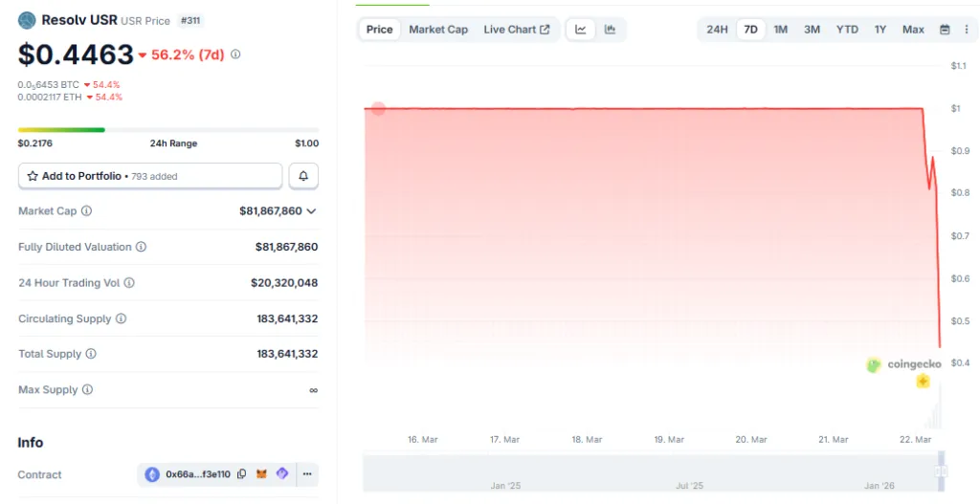
Task: Show the Circulating Supply info tooltip
Action: pyautogui.click(x=121, y=318)
